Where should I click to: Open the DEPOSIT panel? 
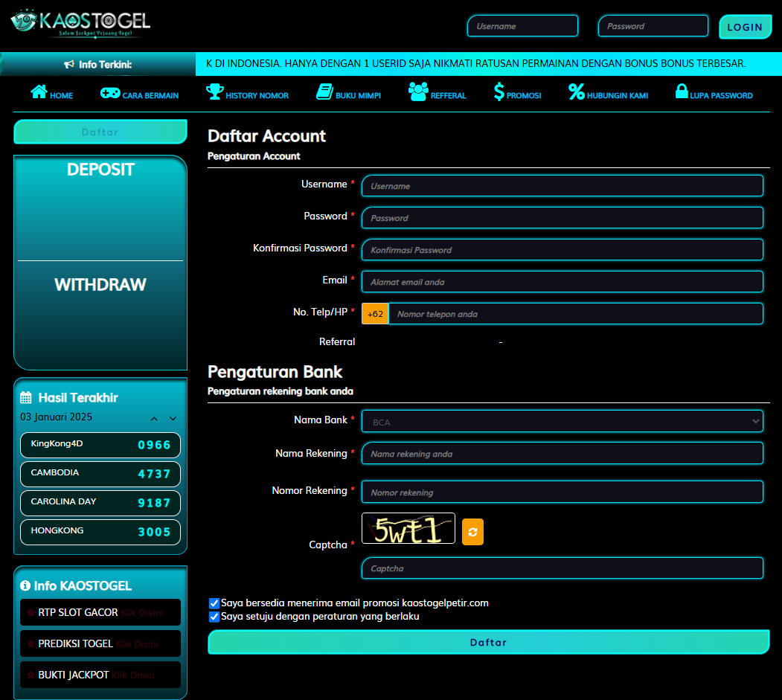point(100,170)
